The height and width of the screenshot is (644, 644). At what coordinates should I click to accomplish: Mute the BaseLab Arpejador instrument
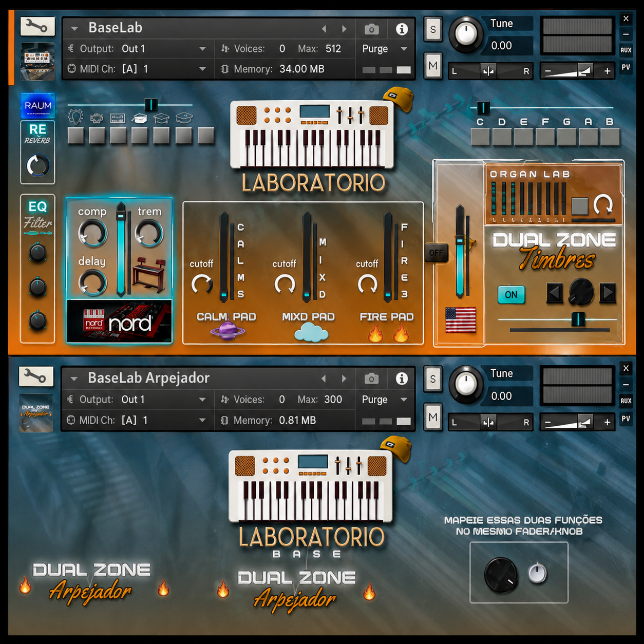433,417
